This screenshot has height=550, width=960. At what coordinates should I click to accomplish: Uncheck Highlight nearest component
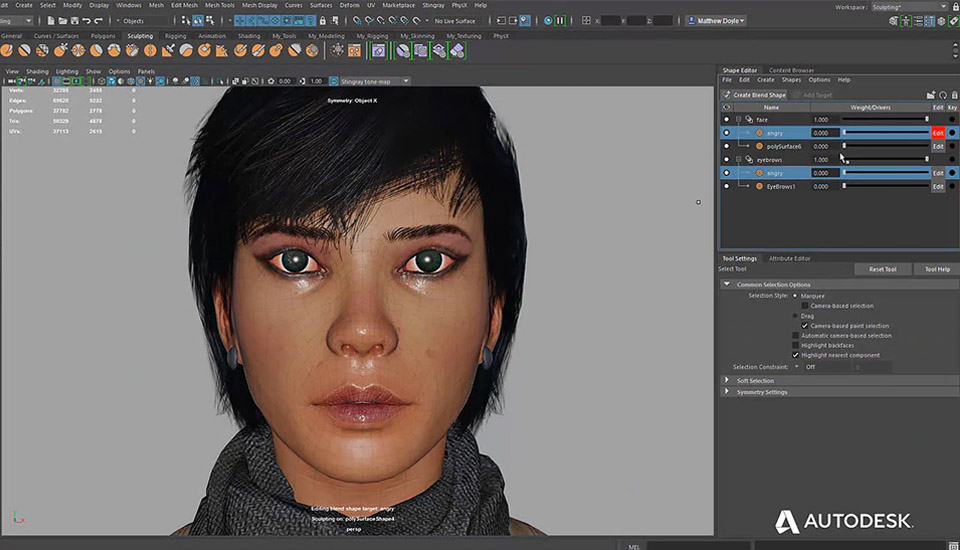(796, 355)
